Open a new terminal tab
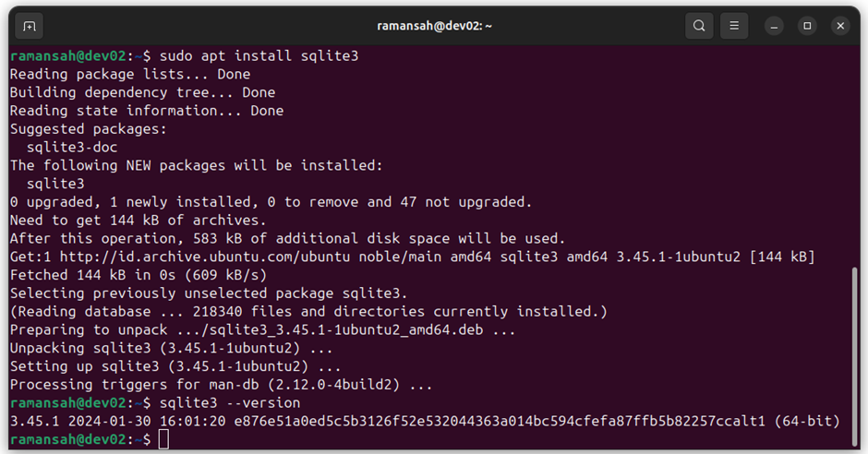This screenshot has height=454, width=868. click(30, 26)
